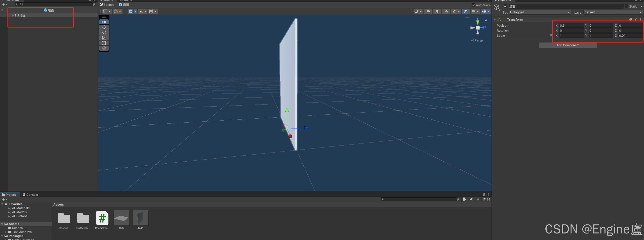Click the Persp projection label
644x240 pixels.
click(477, 40)
